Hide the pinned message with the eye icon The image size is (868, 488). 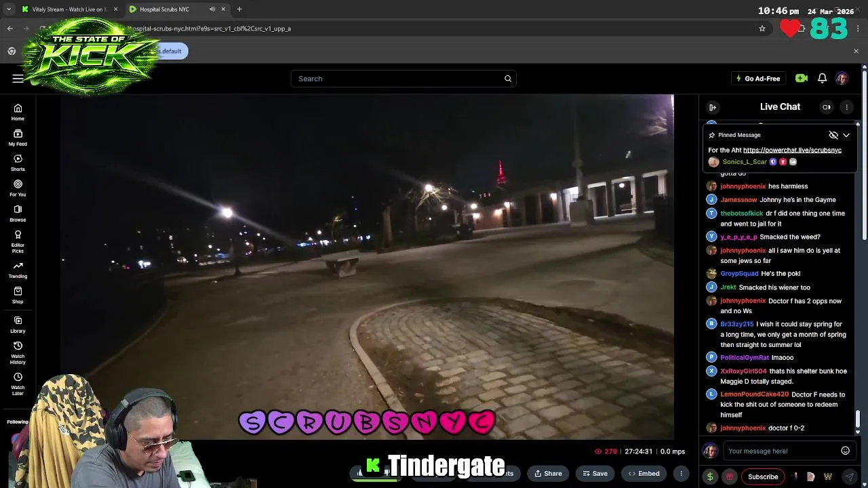click(833, 135)
